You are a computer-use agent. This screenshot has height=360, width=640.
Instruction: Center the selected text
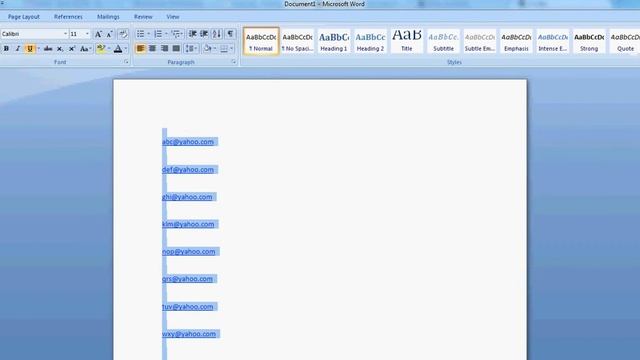coord(152,49)
